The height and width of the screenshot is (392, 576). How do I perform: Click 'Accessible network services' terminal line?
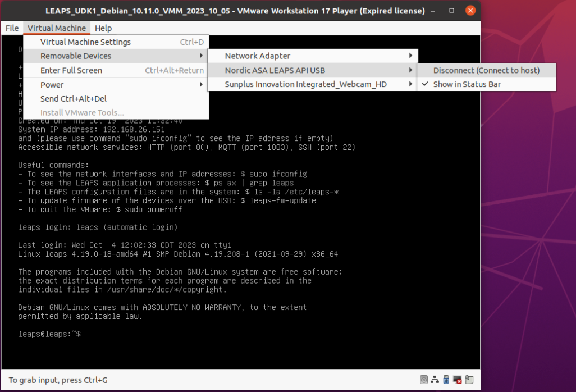click(186, 147)
